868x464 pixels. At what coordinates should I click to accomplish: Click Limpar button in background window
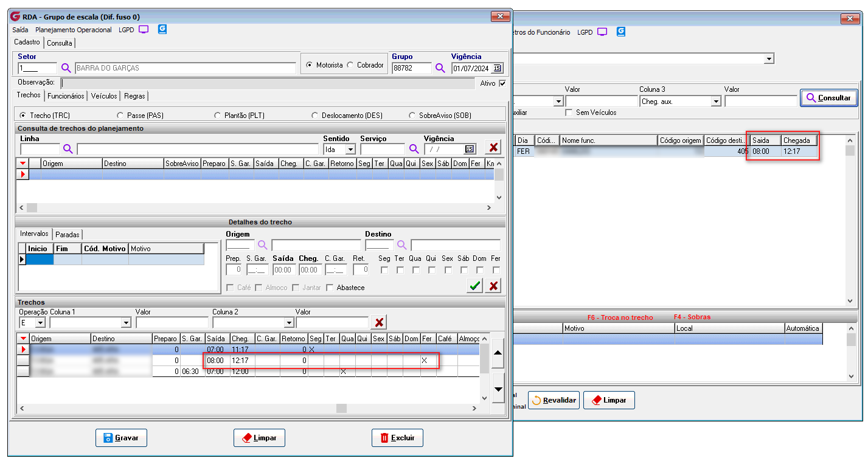(609, 400)
